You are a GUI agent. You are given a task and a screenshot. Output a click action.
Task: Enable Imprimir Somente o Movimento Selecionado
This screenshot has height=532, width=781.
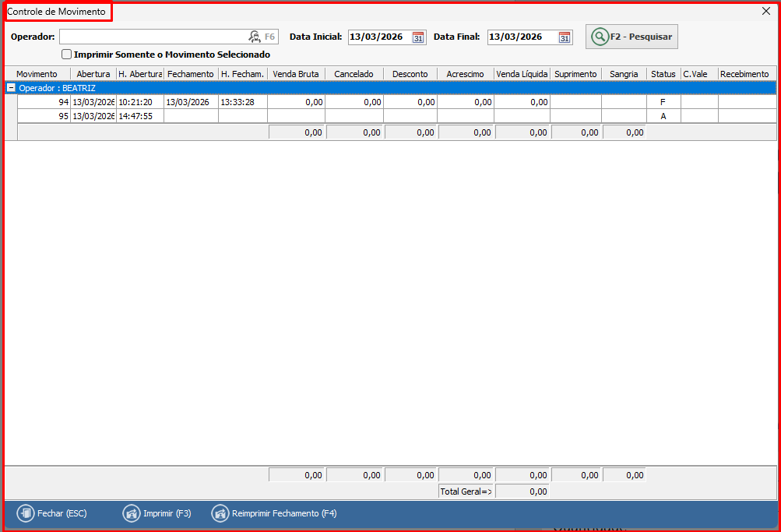tap(67, 55)
